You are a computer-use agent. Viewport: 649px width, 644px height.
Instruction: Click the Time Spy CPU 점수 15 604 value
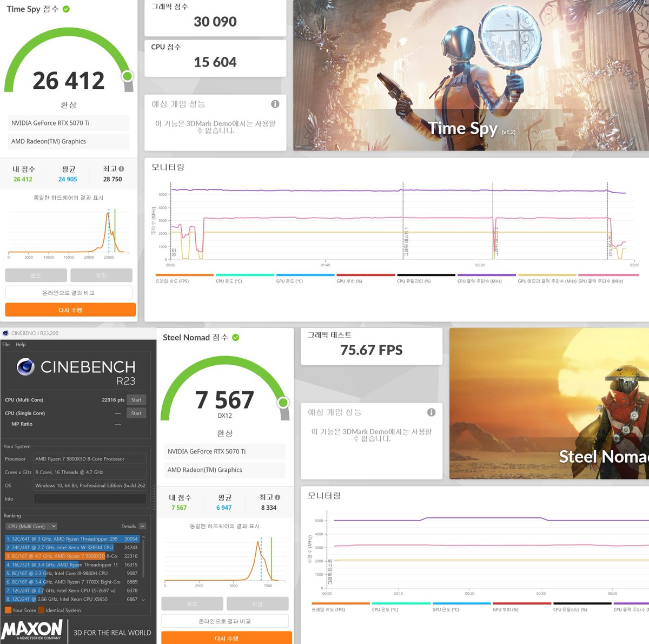(215, 62)
